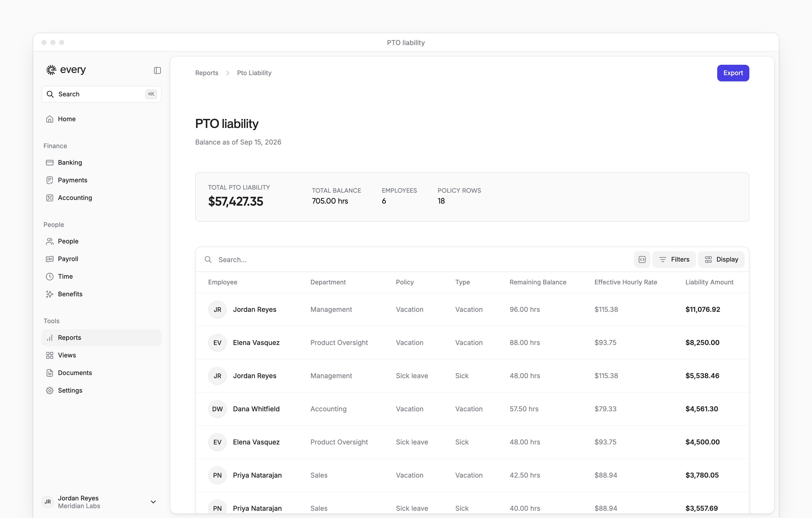This screenshot has width=812, height=518.
Task: Click the Time clock icon
Action: (x=49, y=277)
